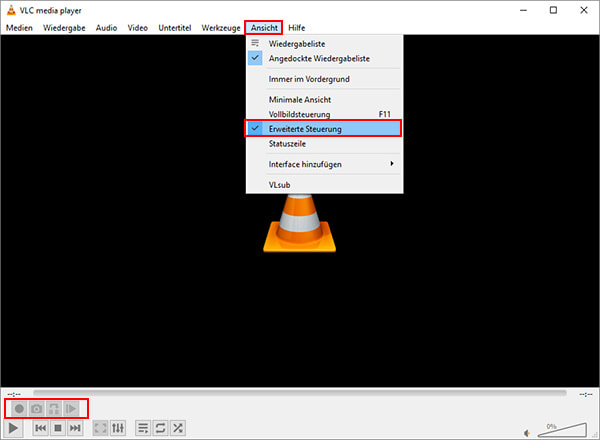Toggle shuffle random playback button
Screen dimensions: 600x440
click(178, 428)
